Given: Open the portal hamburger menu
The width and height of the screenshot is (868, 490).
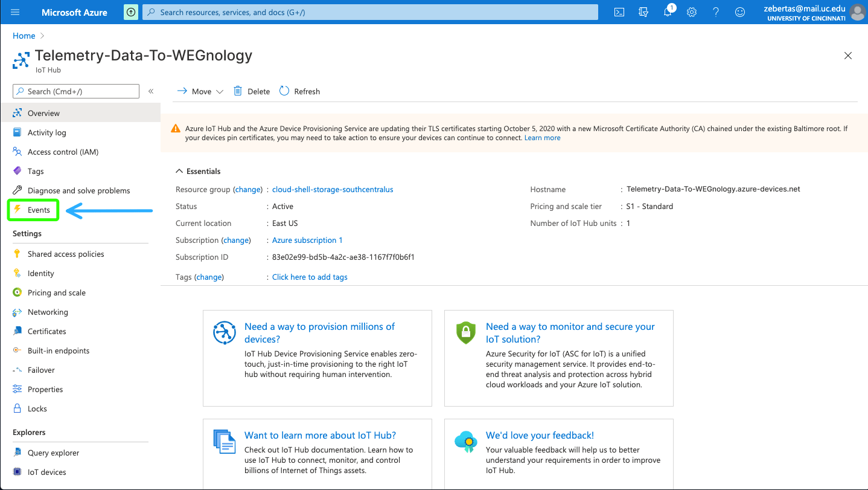Looking at the screenshot, I should (x=15, y=12).
